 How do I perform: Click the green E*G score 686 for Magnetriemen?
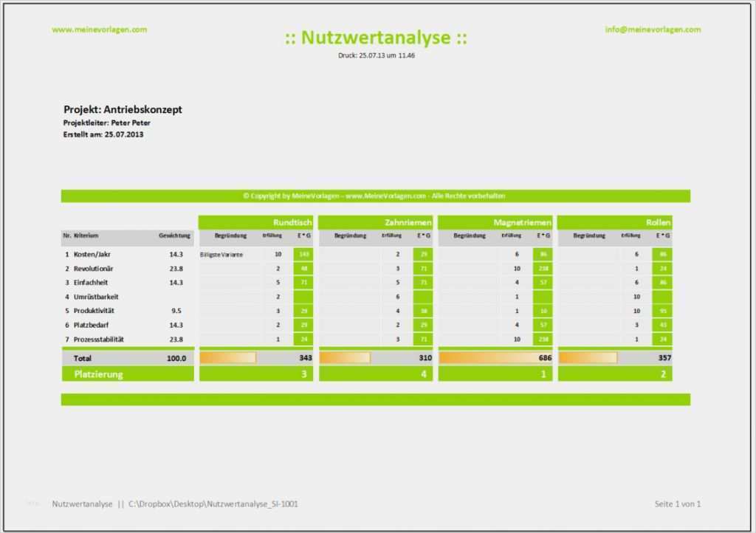[543, 357]
